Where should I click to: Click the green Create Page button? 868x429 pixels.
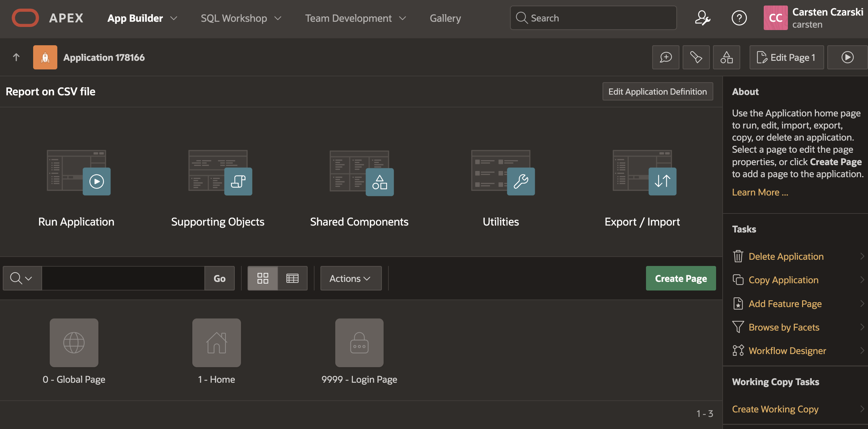click(681, 278)
